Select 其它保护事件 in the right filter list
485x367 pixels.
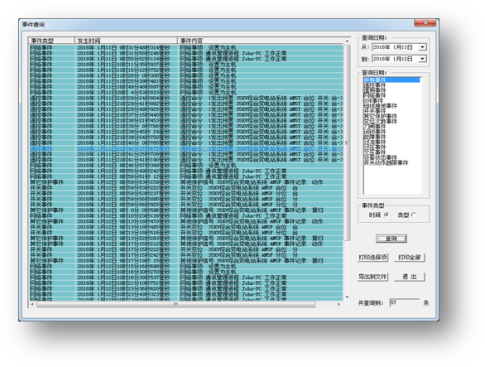(380, 116)
